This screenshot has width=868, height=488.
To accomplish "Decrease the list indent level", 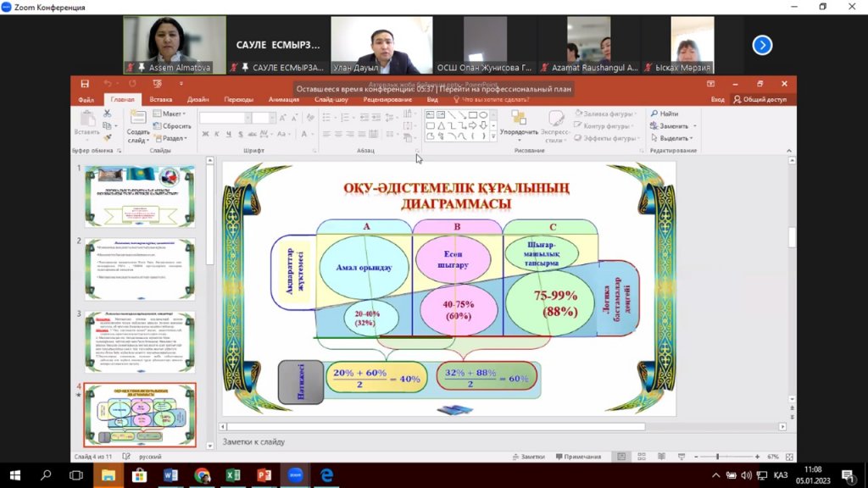I will [364, 118].
